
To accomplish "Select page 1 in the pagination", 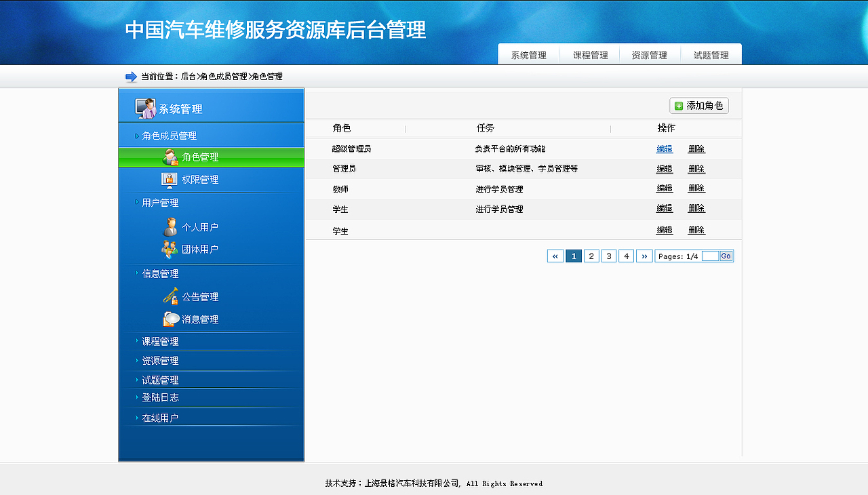I will click(x=574, y=256).
